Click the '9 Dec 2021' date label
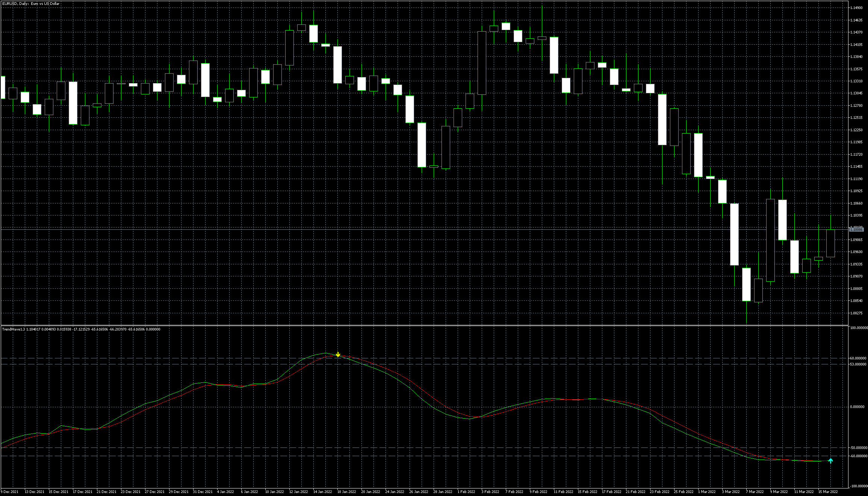The image size is (868, 496). click(10, 492)
